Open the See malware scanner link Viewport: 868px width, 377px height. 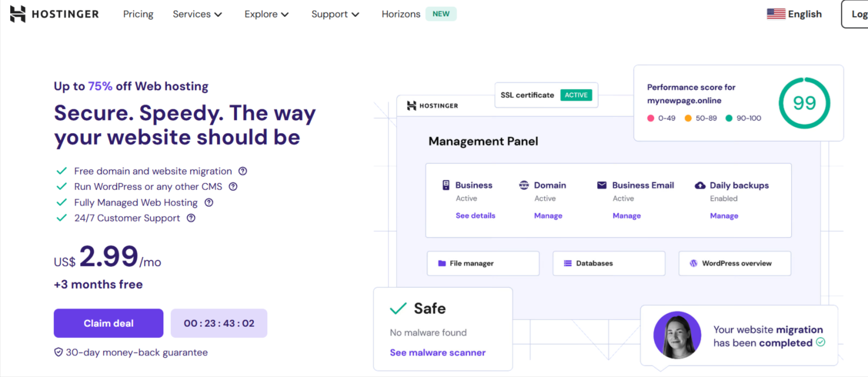[437, 352]
